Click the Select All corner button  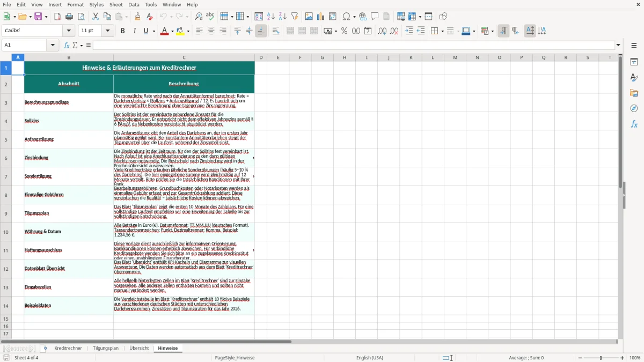click(x=5, y=57)
